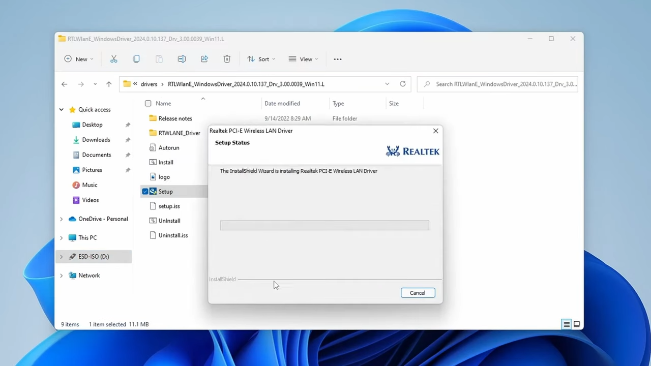The height and width of the screenshot is (366, 651).
Task: Expand Network node
Action: click(x=61, y=276)
